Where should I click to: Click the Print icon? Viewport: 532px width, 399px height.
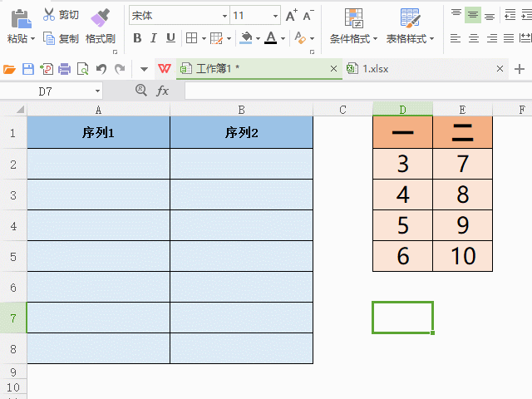click(x=65, y=69)
